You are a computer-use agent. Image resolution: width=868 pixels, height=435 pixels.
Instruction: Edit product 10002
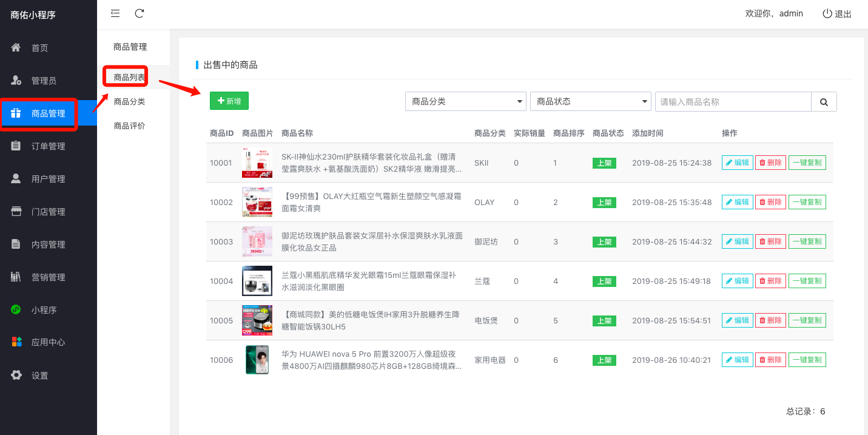coord(738,202)
